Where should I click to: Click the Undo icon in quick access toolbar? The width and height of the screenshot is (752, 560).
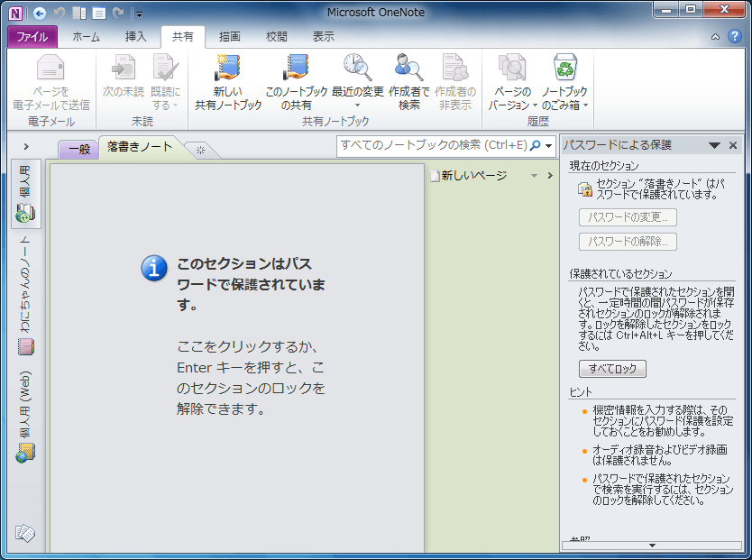coord(60,13)
